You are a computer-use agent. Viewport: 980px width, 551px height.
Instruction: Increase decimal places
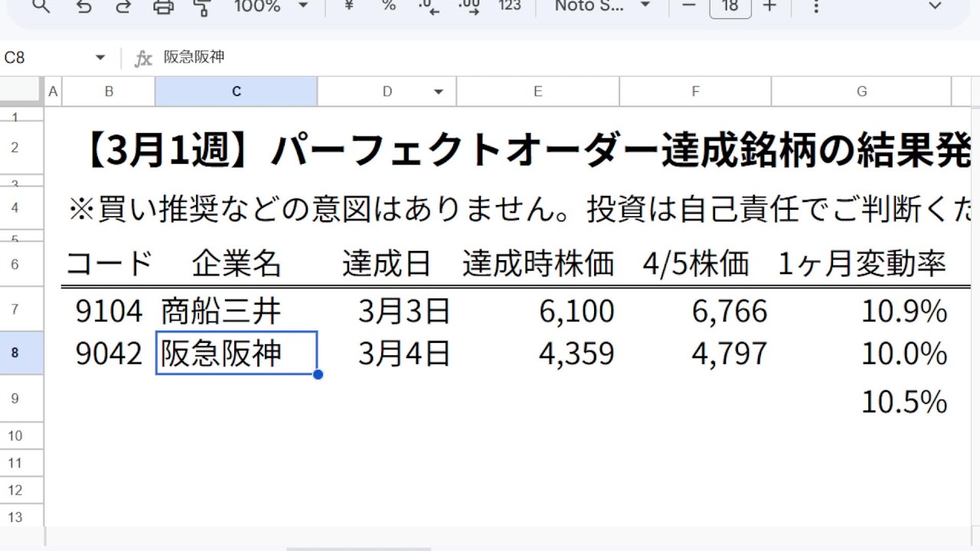469,7
